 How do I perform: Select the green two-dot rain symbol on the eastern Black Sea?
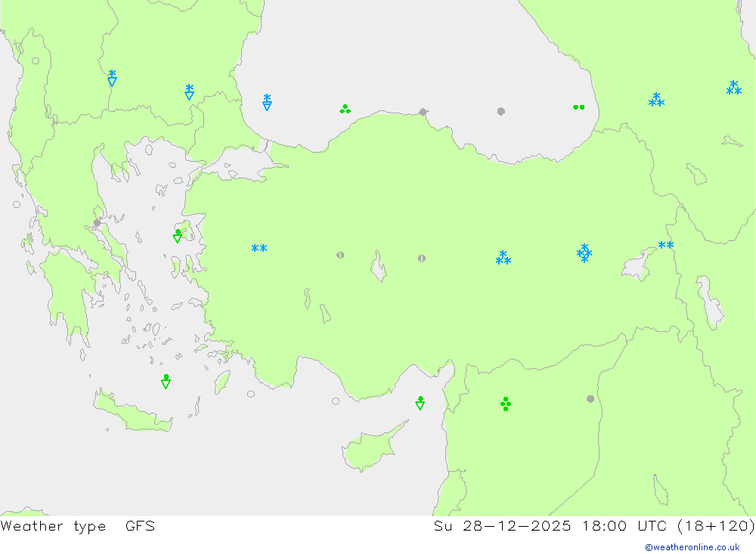[578, 107]
